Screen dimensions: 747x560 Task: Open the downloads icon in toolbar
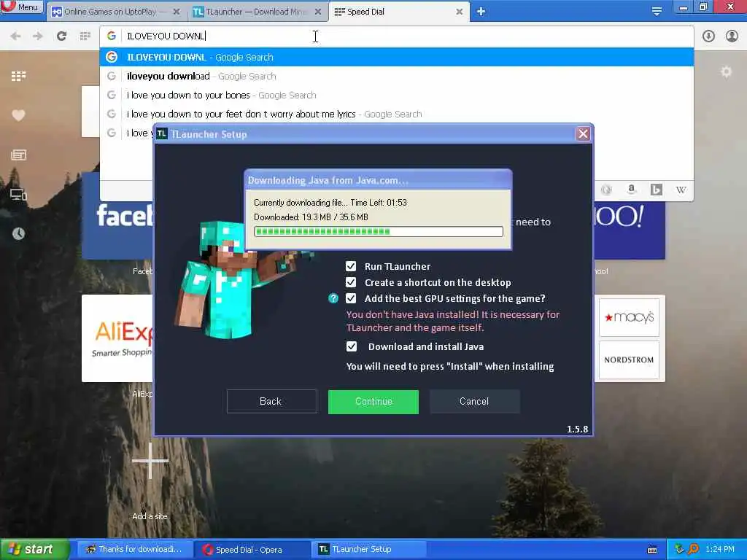[x=708, y=36]
